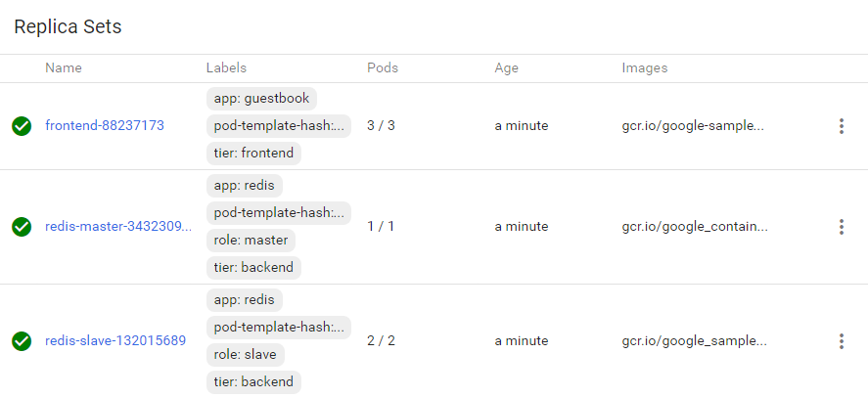Click the Labels column header
This screenshot has width=868, height=398.
226,68
